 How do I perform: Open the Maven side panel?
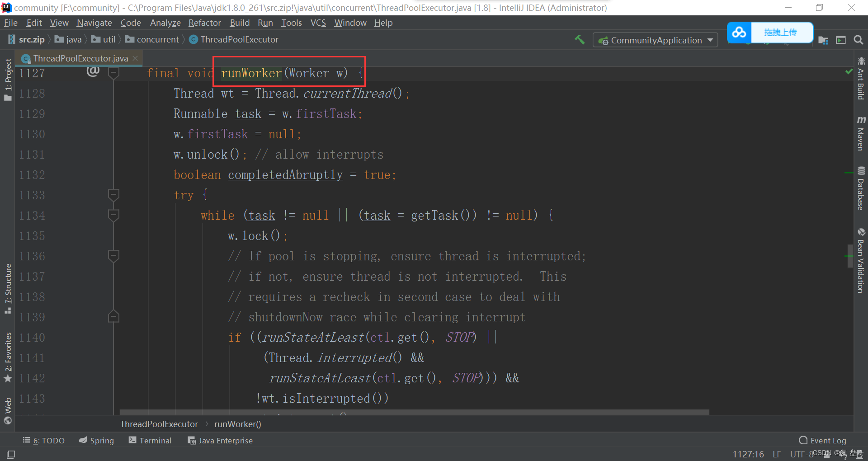pos(861,134)
